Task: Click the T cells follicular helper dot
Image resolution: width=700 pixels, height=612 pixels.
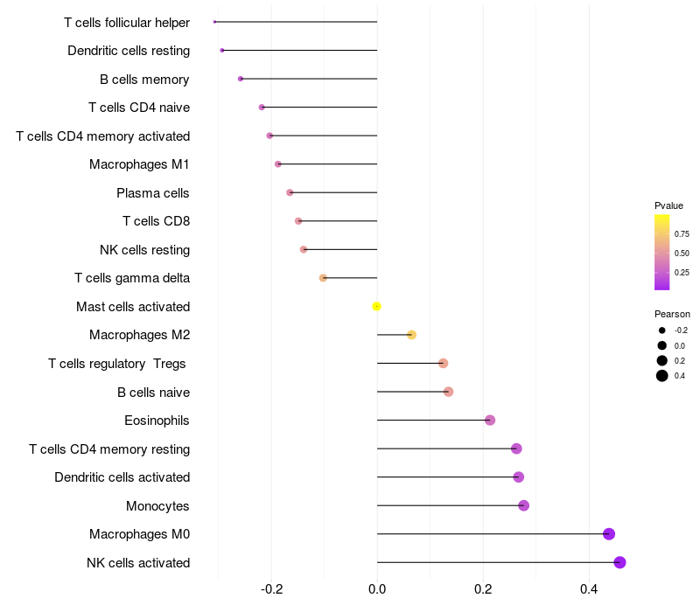Action: point(214,22)
